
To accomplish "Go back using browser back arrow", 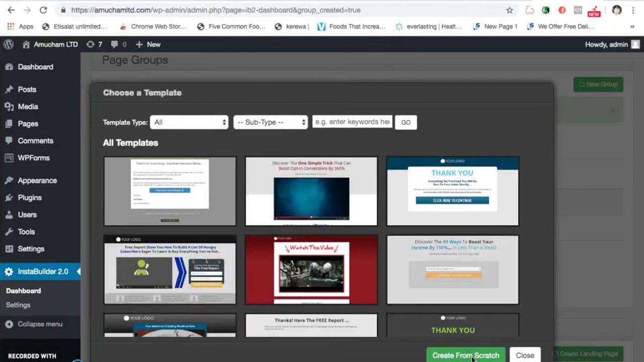I will 11,10.
